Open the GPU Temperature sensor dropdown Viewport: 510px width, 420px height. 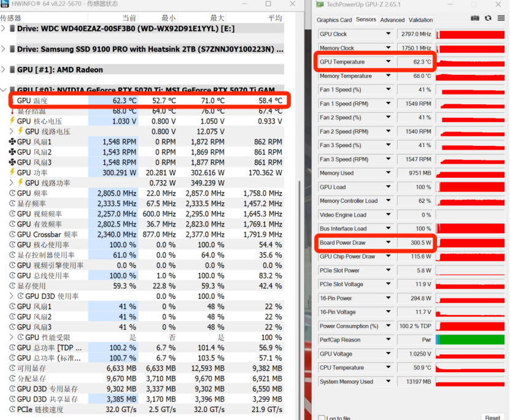388,62
